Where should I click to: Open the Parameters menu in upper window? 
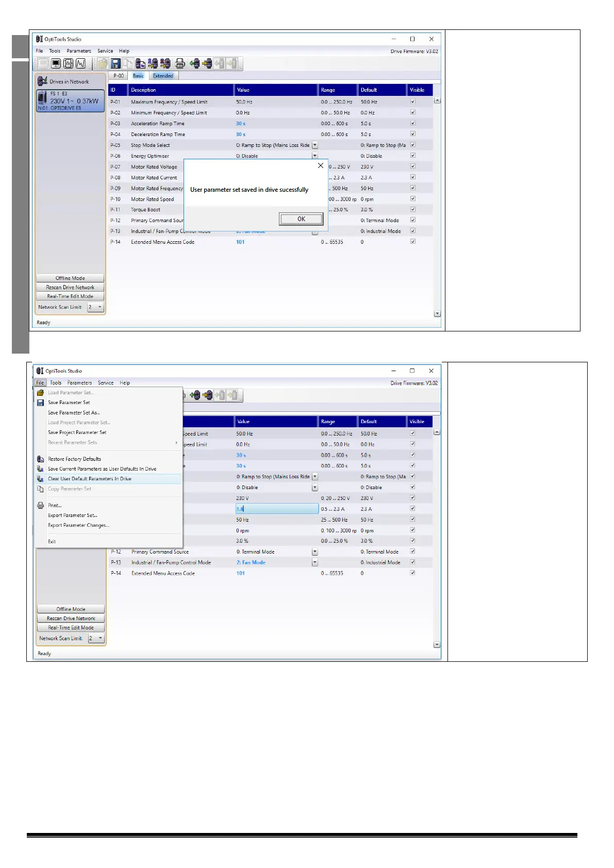pos(79,51)
